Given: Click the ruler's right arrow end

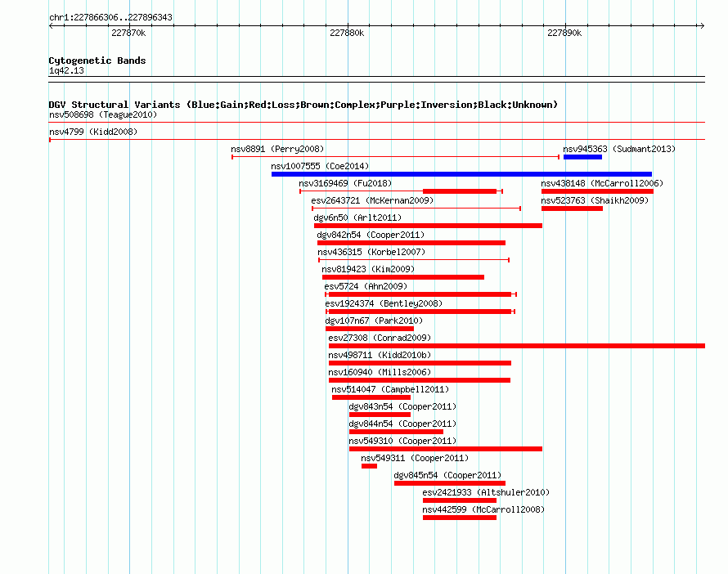Looking at the screenshot, I should (703, 26).
